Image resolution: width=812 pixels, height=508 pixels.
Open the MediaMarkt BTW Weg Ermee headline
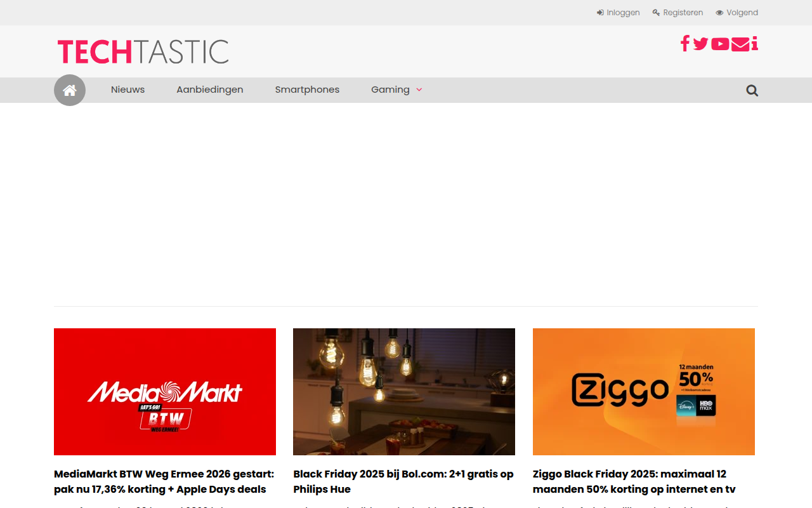coord(164,481)
